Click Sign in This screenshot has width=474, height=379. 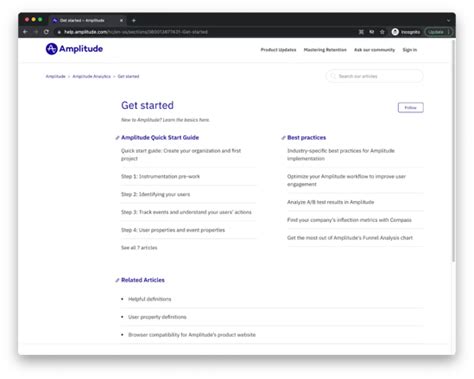(x=410, y=50)
